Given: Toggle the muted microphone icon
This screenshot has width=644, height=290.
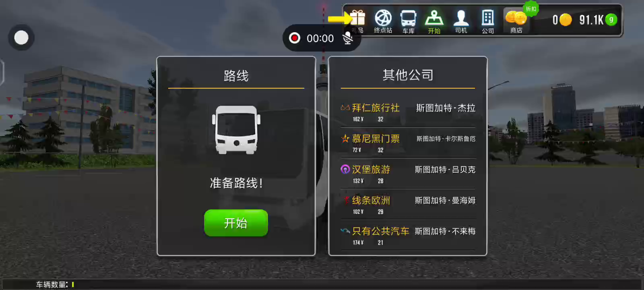Looking at the screenshot, I should (x=348, y=38).
